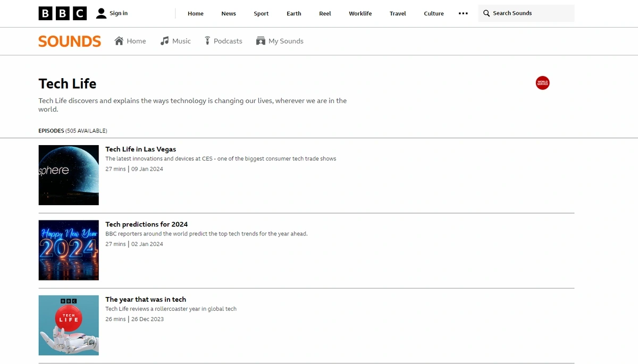Click the Search Sounds input field

point(526,13)
